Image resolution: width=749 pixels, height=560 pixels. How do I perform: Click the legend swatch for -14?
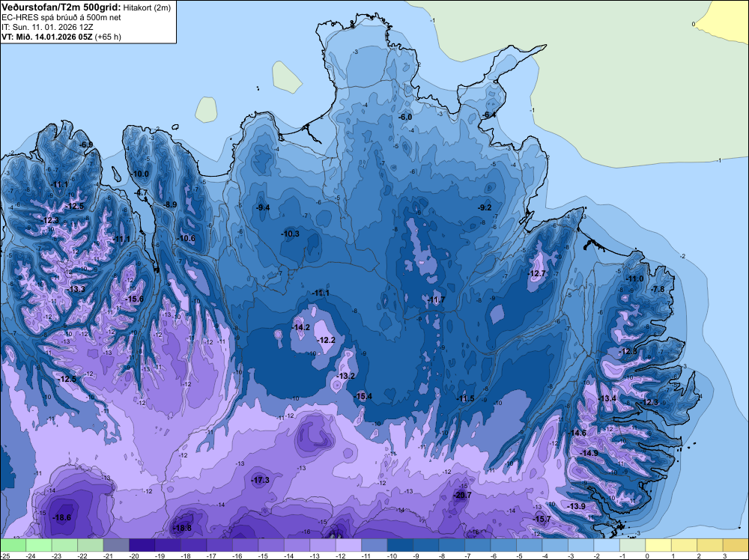(x=297, y=545)
